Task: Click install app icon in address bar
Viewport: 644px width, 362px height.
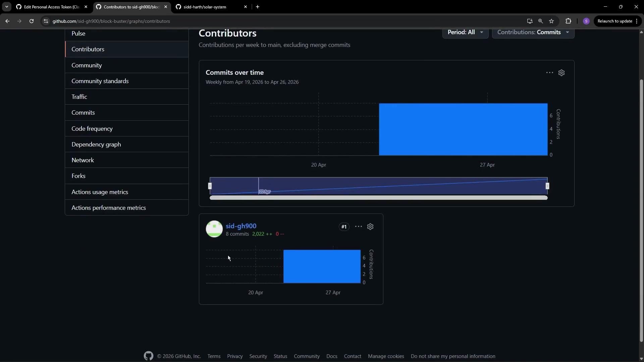Action: [530, 21]
